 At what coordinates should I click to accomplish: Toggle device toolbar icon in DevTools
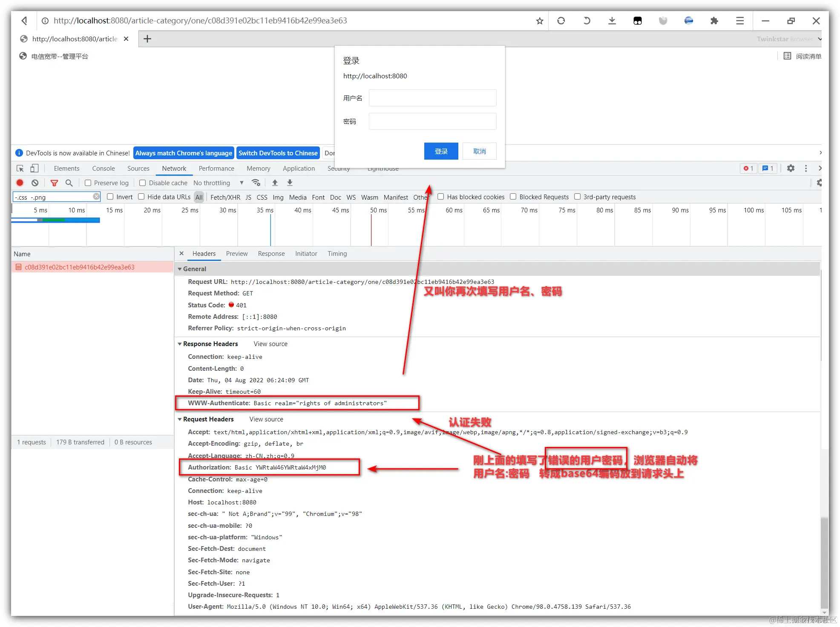coord(35,168)
